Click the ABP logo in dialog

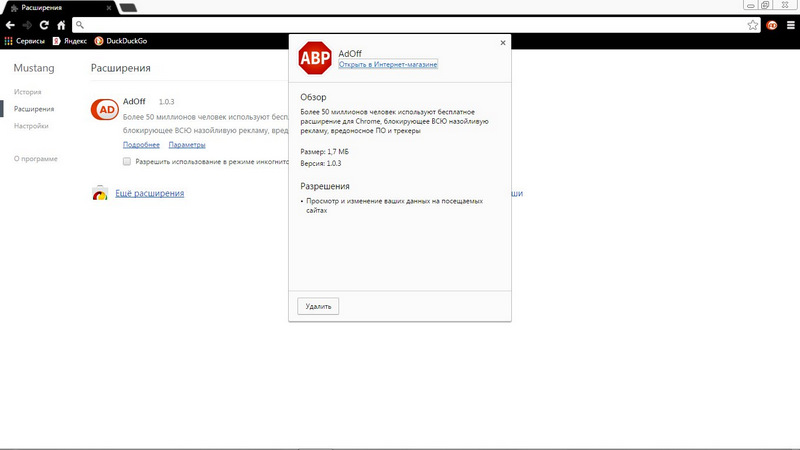pyautogui.click(x=315, y=58)
